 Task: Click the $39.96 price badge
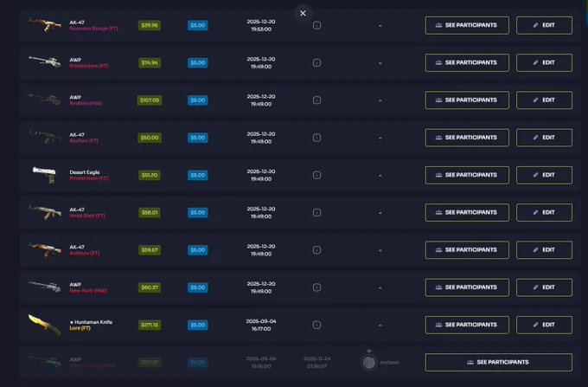pos(150,25)
